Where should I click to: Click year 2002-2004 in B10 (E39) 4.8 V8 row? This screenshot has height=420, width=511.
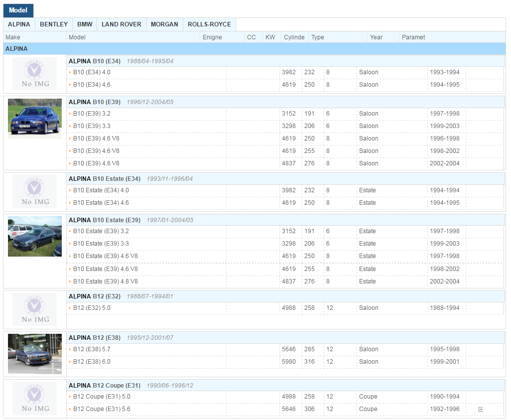[445, 163]
